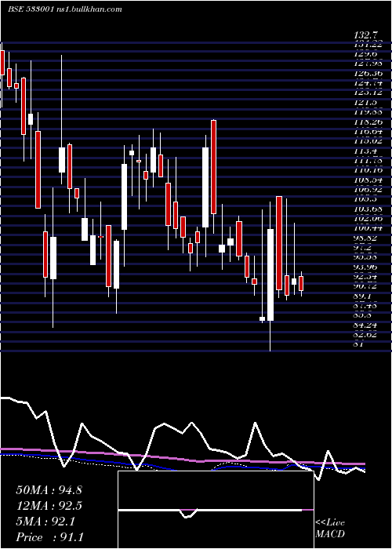Screen dimensions: 392x549
Task: Click the 113.4 price axis label
Action: click(x=365, y=151)
